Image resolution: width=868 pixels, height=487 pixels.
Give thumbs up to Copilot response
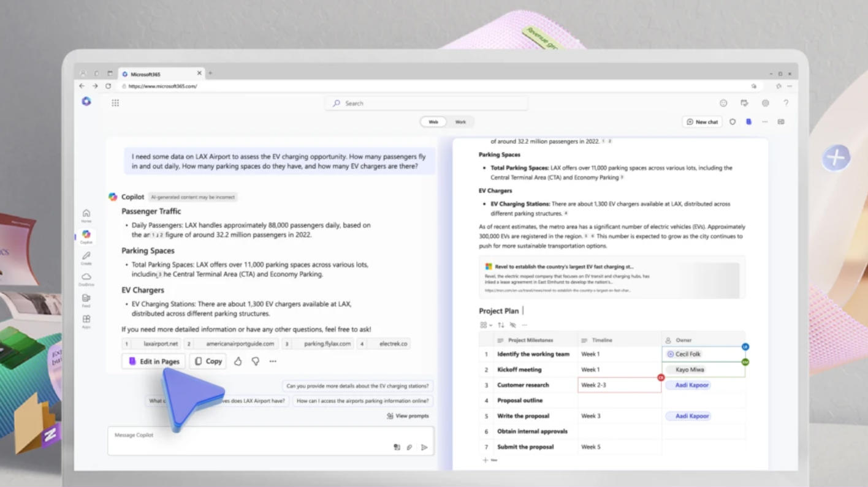[238, 361]
